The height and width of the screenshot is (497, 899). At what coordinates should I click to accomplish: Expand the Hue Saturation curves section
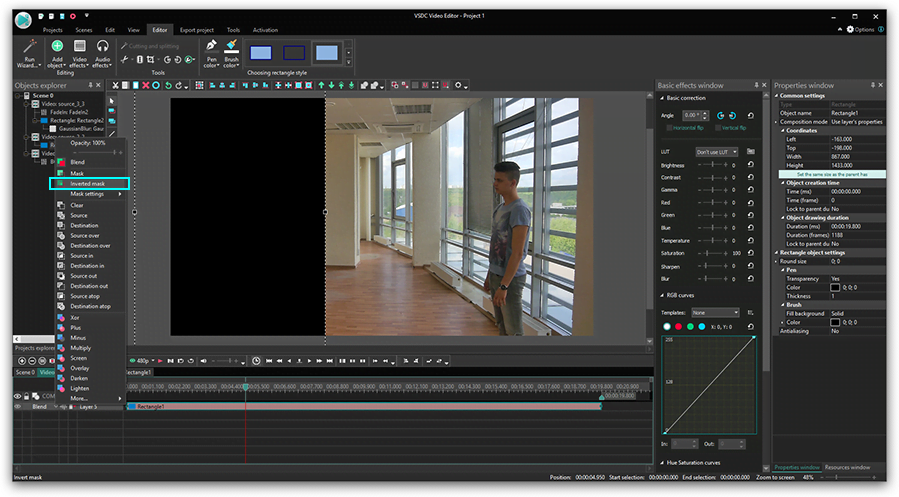[662, 463]
